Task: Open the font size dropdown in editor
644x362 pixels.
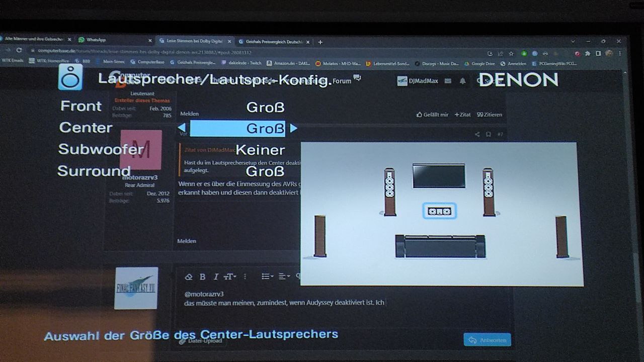Action: point(230,277)
